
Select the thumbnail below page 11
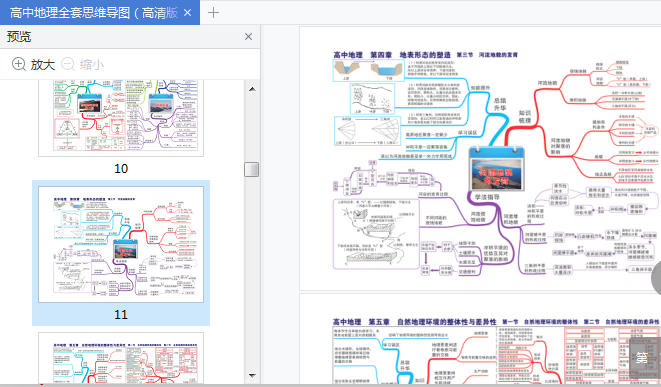(x=121, y=358)
